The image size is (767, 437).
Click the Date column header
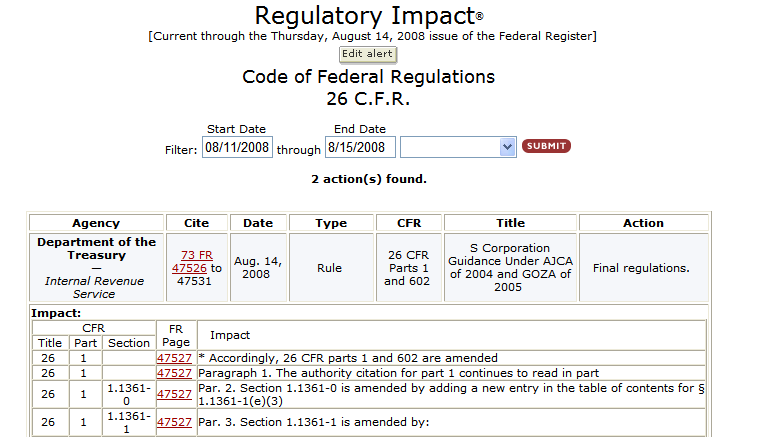(258, 223)
